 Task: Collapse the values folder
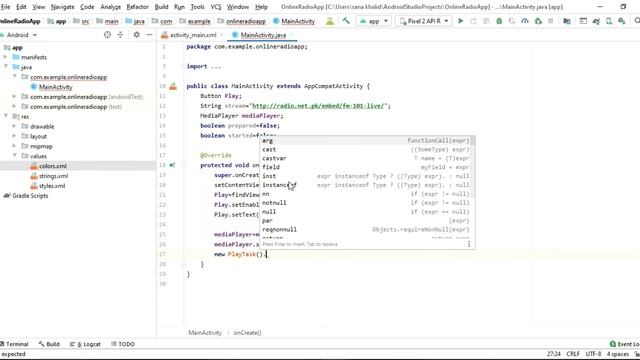point(15,156)
